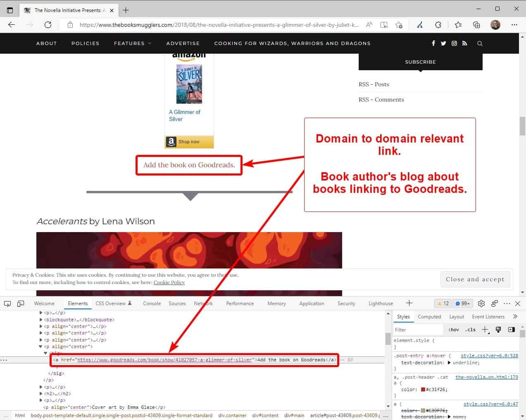Open the site's Instagram icon
The height and width of the screenshot is (420, 526).
click(x=454, y=43)
